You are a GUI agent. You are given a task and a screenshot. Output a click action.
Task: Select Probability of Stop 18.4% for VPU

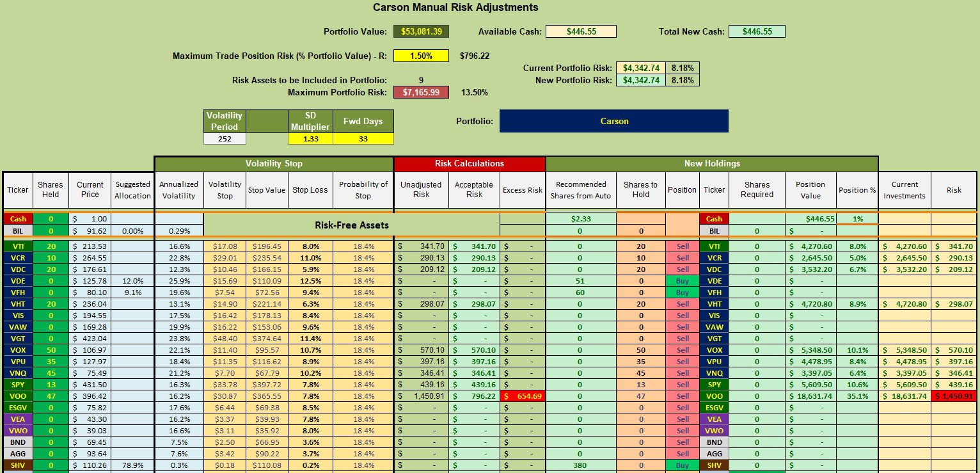pos(363,362)
